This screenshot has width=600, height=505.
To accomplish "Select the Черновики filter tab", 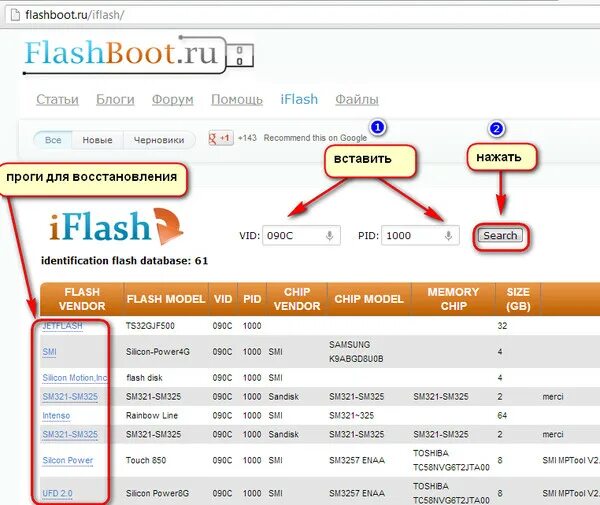I will click(x=159, y=140).
